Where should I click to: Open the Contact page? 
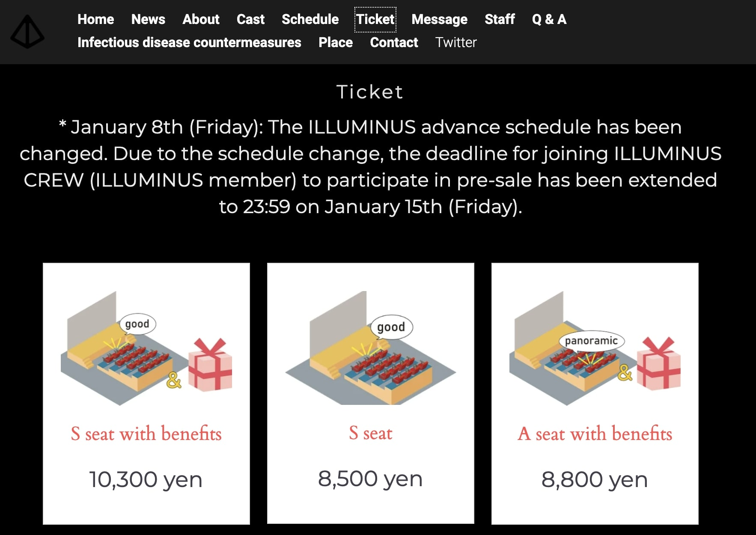coord(394,42)
